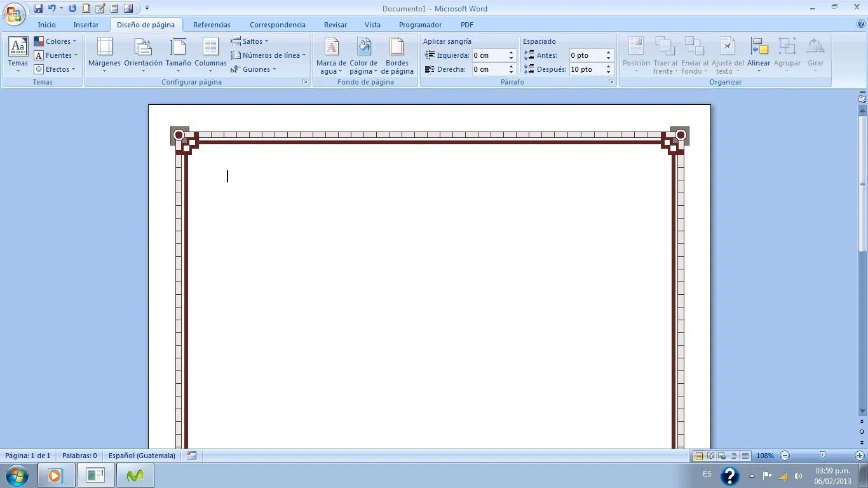Change language Español (Guatemala)

tap(142, 456)
